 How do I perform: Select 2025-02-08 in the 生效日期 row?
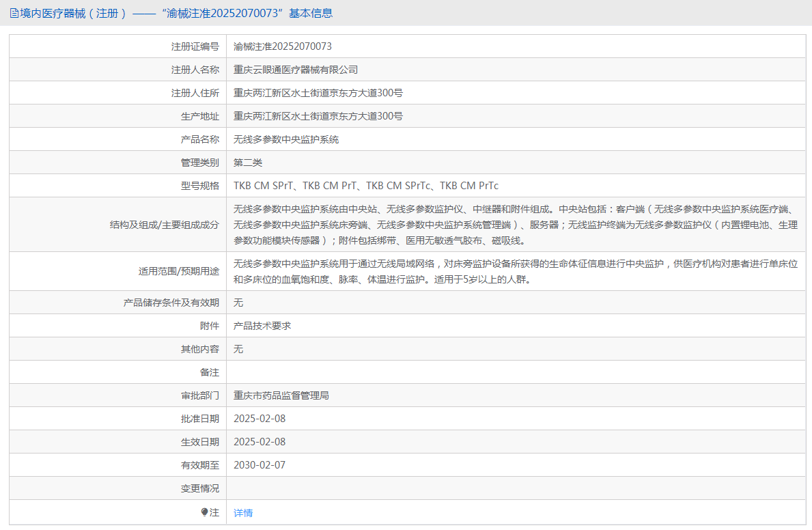(x=260, y=442)
